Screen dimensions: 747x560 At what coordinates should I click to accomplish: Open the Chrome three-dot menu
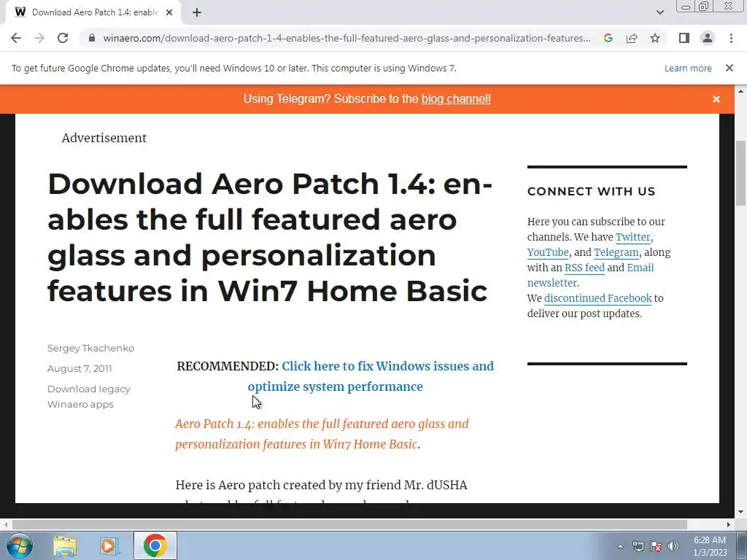(731, 38)
